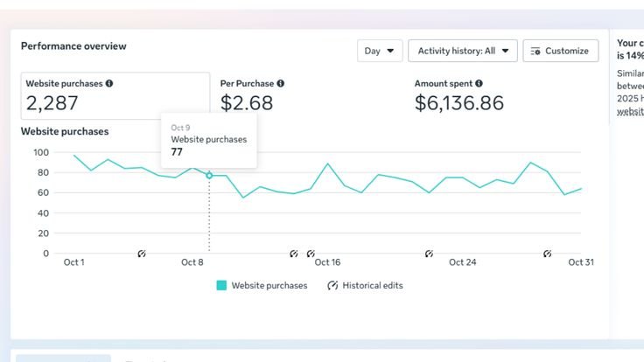644x362 pixels.
Task: Click the historical edit marker nearest Oct 16
Action: click(x=311, y=254)
